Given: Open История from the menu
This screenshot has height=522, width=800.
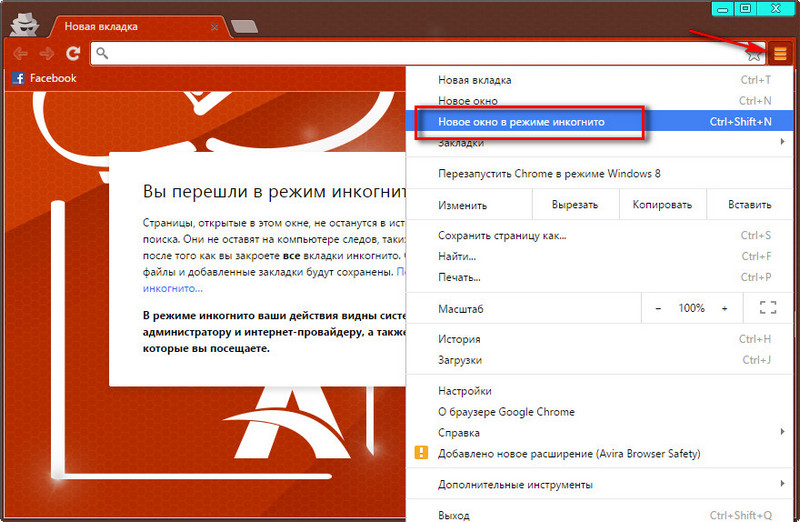Looking at the screenshot, I should click(x=599, y=339).
